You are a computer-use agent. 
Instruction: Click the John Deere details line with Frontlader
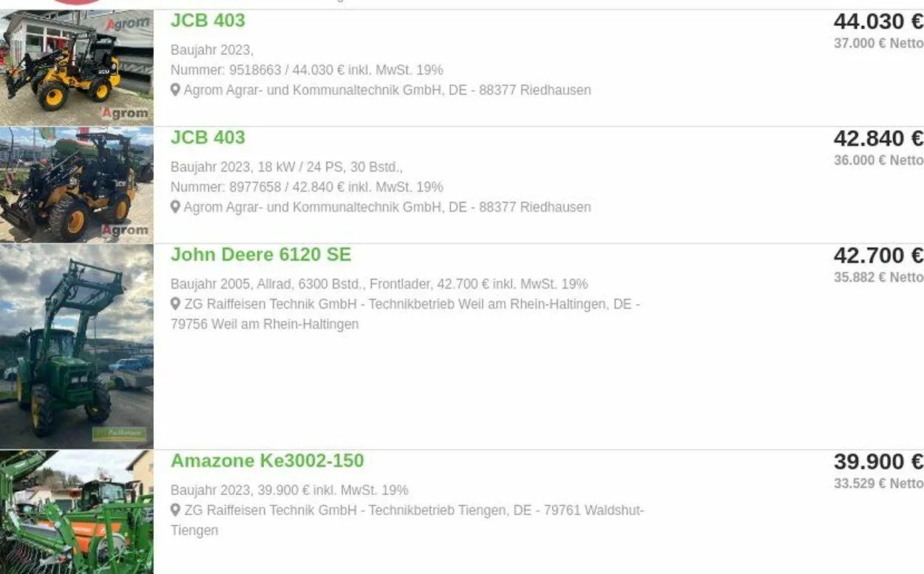point(378,284)
